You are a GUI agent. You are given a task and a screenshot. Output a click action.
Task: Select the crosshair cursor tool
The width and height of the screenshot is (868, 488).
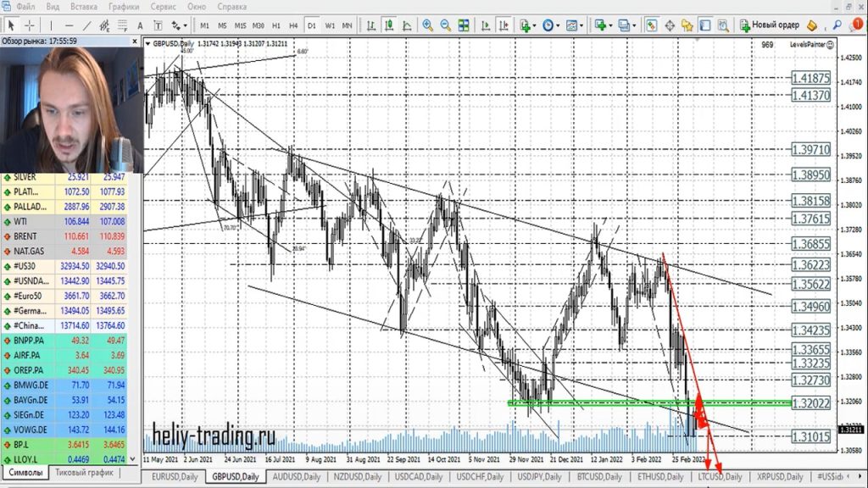(30, 25)
